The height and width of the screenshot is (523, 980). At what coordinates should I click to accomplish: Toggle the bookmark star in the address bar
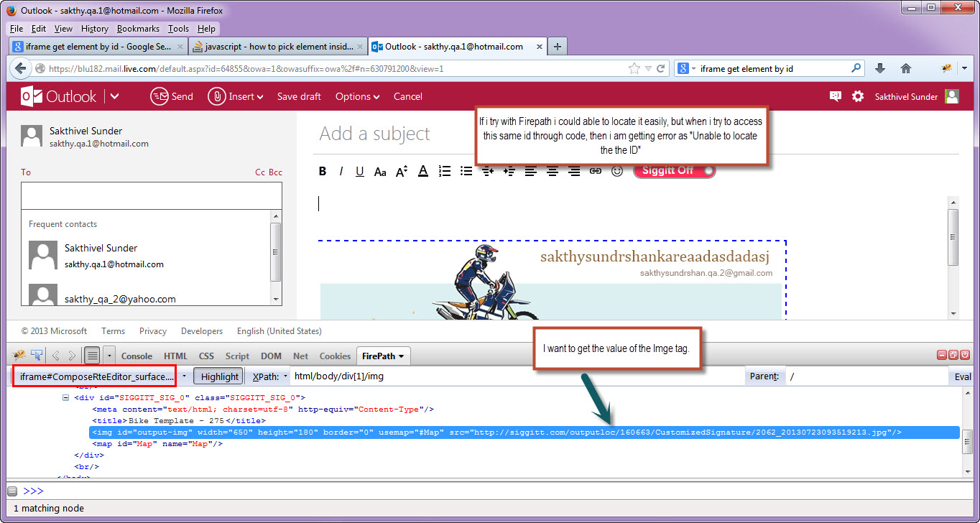633,68
